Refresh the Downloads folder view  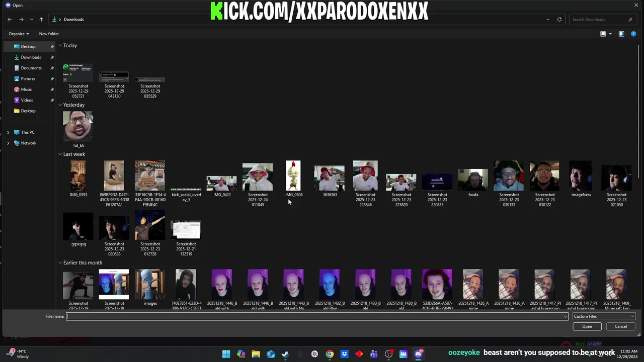pos(559,19)
